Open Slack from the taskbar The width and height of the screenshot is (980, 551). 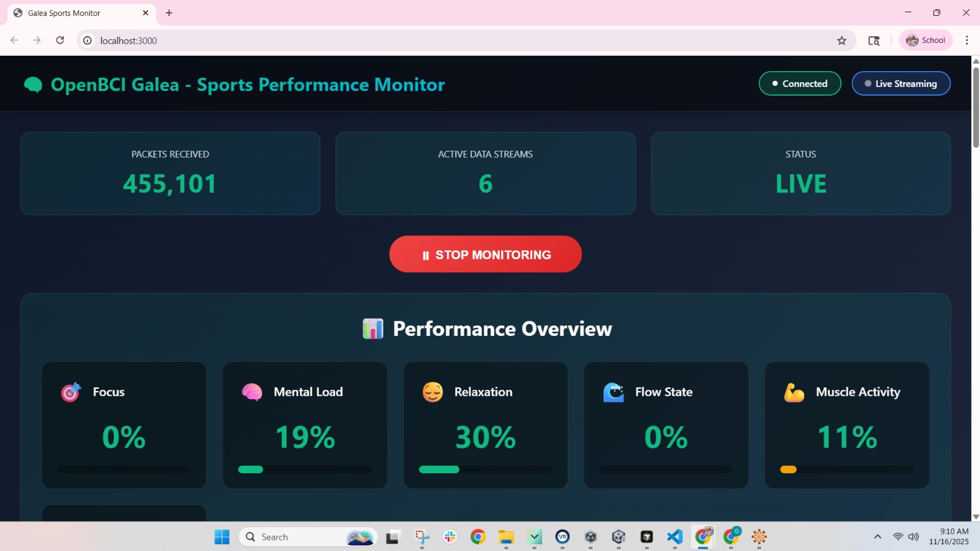(x=450, y=537)
